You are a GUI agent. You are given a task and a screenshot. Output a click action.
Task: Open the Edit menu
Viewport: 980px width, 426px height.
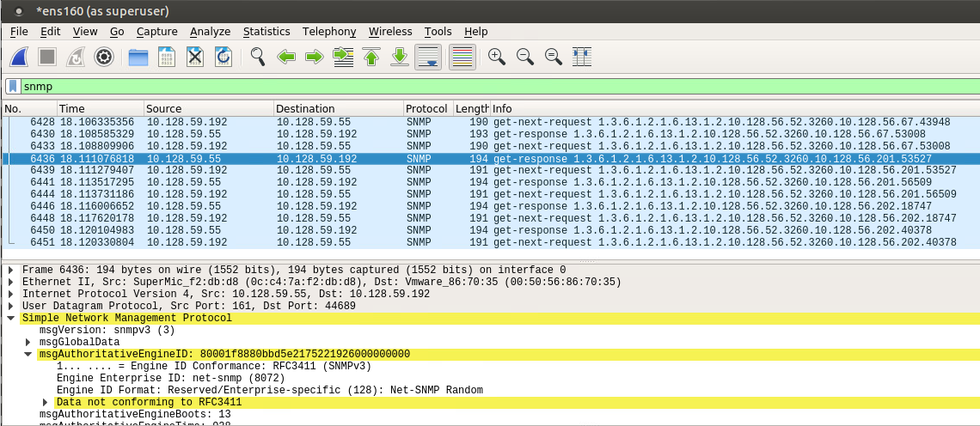(x=51, y=31)
